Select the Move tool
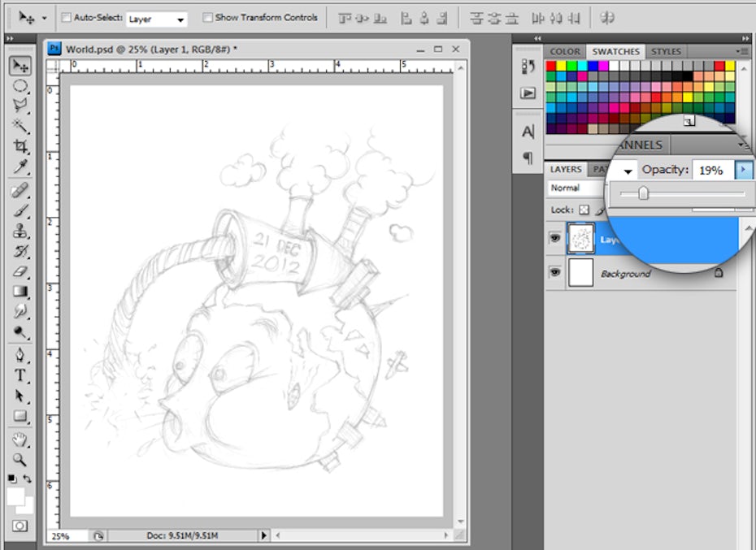 coord(20,66)
